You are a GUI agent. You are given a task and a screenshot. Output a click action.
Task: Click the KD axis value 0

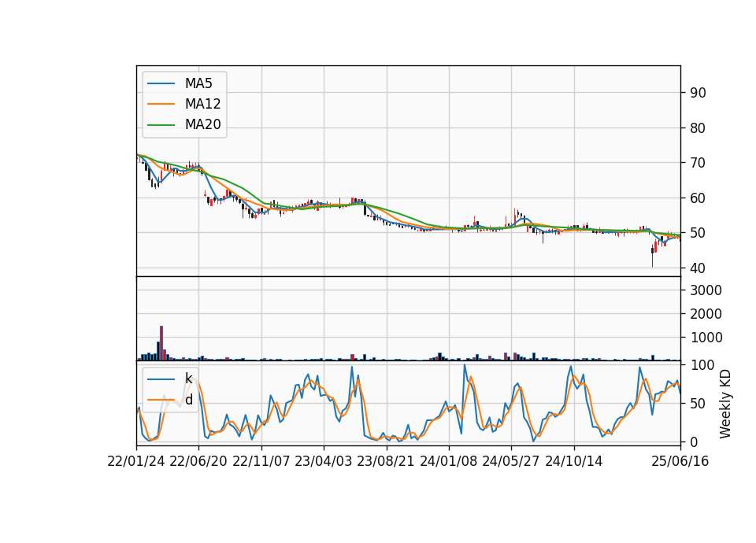coord(694,441)
